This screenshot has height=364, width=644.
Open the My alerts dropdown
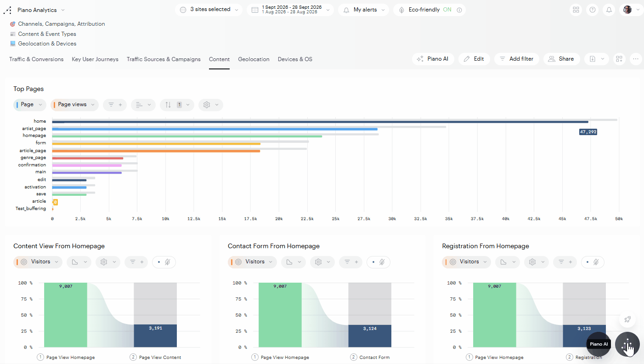coord(364,10)
